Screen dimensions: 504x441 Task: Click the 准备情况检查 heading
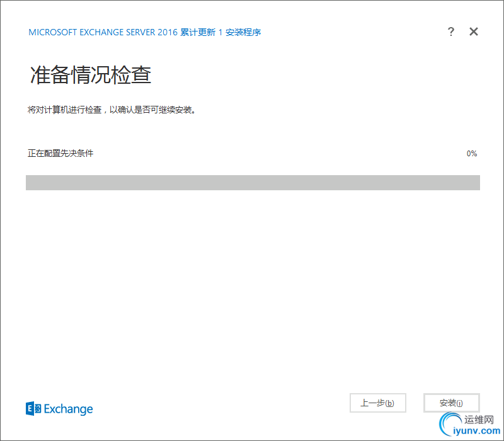click(x=90, y=75)
